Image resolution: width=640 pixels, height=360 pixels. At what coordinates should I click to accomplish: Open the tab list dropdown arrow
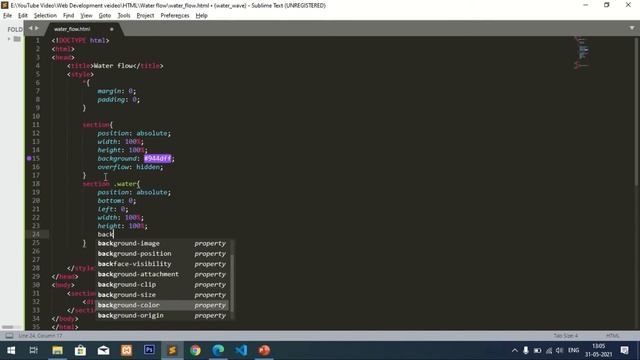(632, 28)
